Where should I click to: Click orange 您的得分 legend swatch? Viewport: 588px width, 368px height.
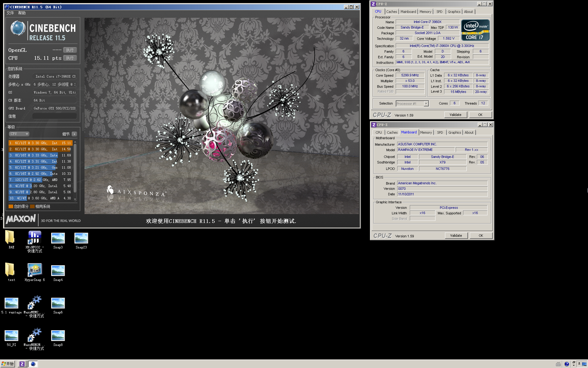pyautogui.click(x=11, y=206)
